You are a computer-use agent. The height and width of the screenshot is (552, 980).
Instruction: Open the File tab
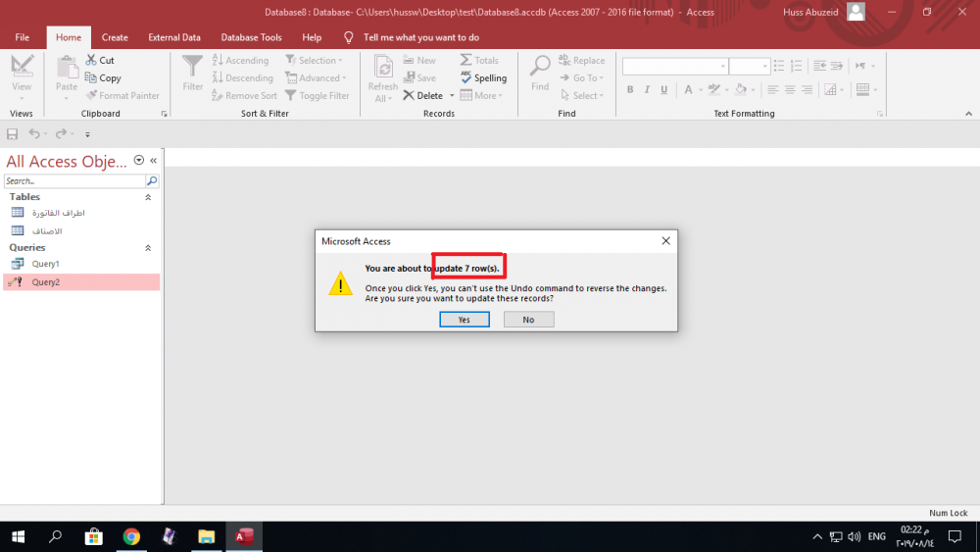coord(22,37)
